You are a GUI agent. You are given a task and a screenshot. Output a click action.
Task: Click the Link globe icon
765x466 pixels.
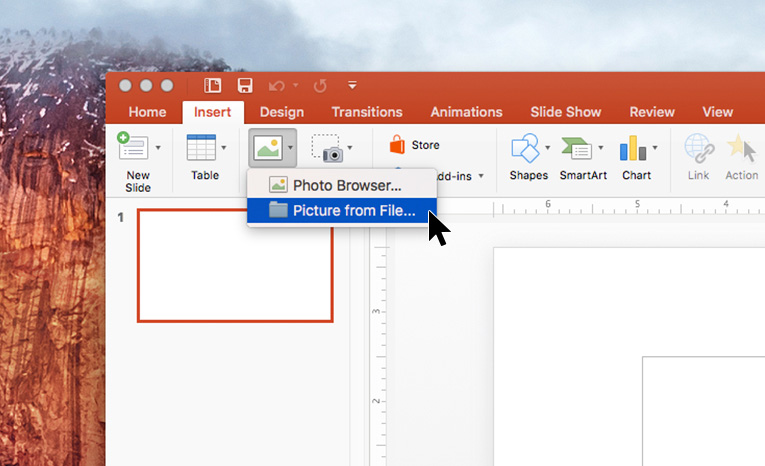point(699,148)
